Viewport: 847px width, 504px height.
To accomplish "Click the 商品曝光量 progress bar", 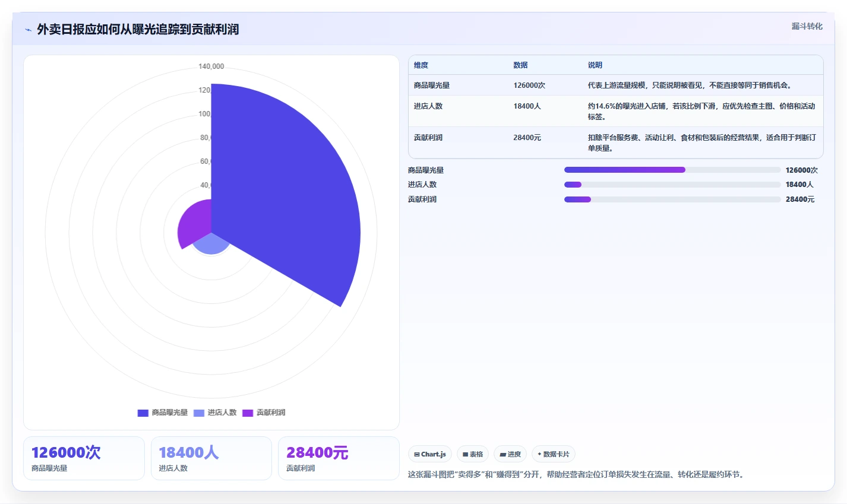I will 672,170.
